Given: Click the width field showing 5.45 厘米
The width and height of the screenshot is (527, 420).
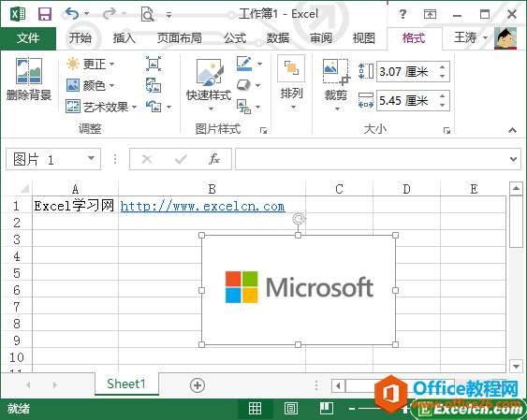Looking at the screenshot, I should point(406,100).
